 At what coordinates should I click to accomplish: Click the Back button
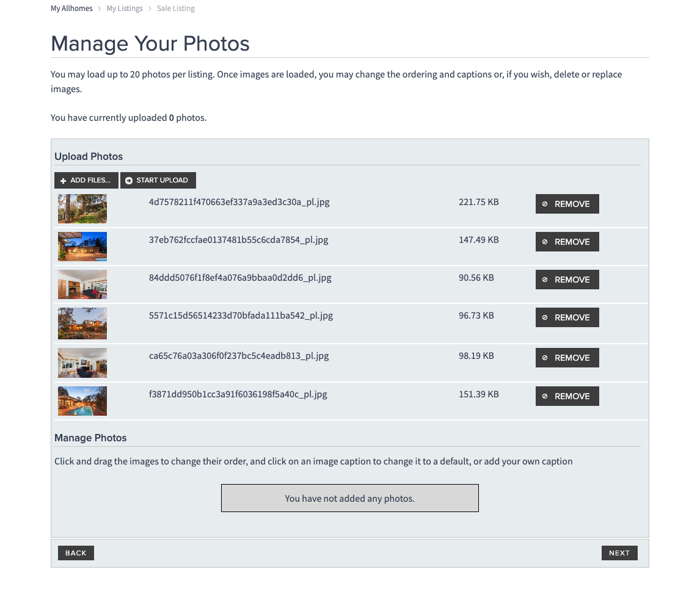point(76,553)
